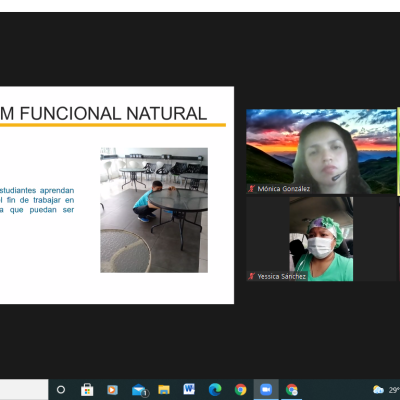
Task: Select Yessica Sánchez's video tile
Action: [x=321, y=239]
